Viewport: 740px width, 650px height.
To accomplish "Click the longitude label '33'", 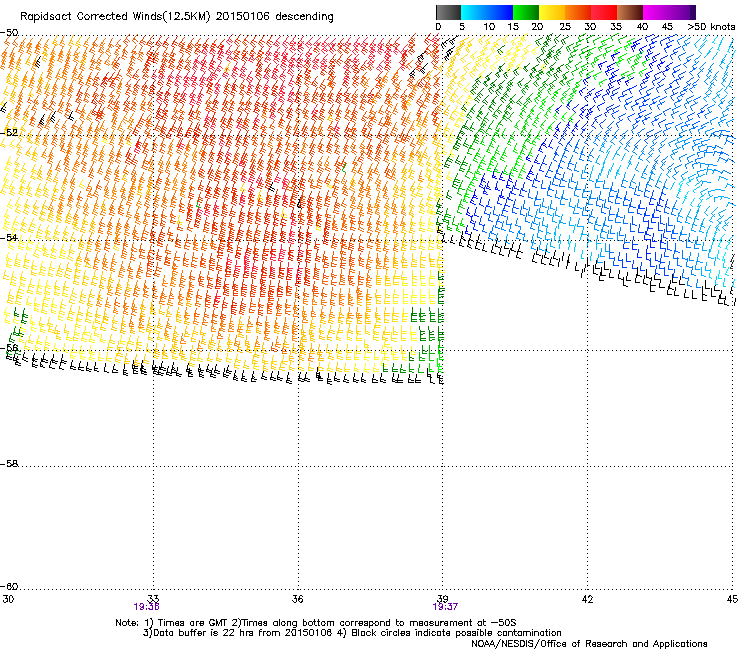I will 153,599.
